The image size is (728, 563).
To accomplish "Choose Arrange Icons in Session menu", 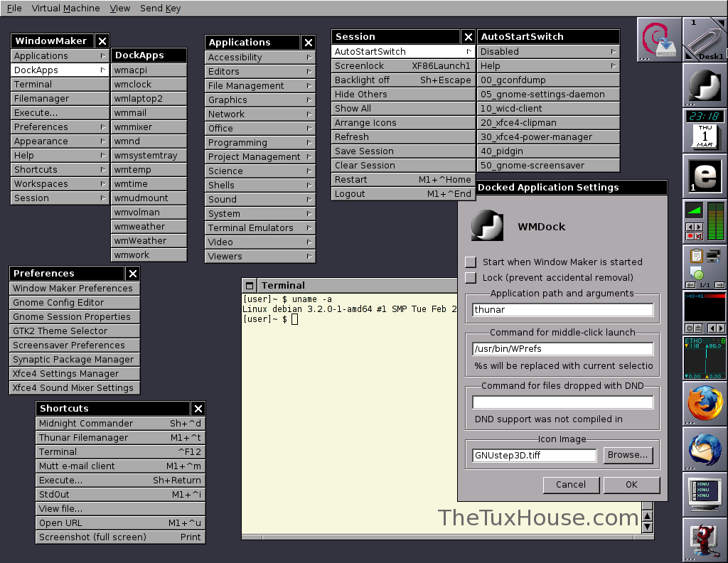I will pyautogui.click(x=403, y=123).
